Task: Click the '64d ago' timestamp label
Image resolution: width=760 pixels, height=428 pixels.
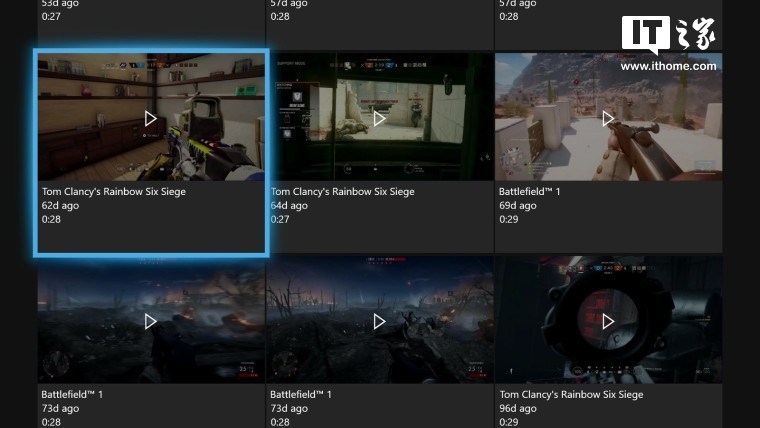Action: [290, 205]
